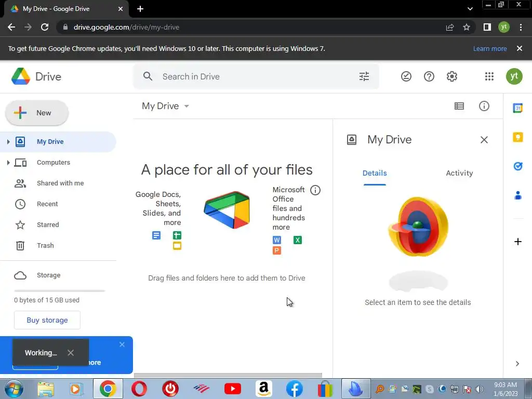Viewport: 532px width, 399px height.
Task: Switch to the Activity tab
Action: coord(459,173)
